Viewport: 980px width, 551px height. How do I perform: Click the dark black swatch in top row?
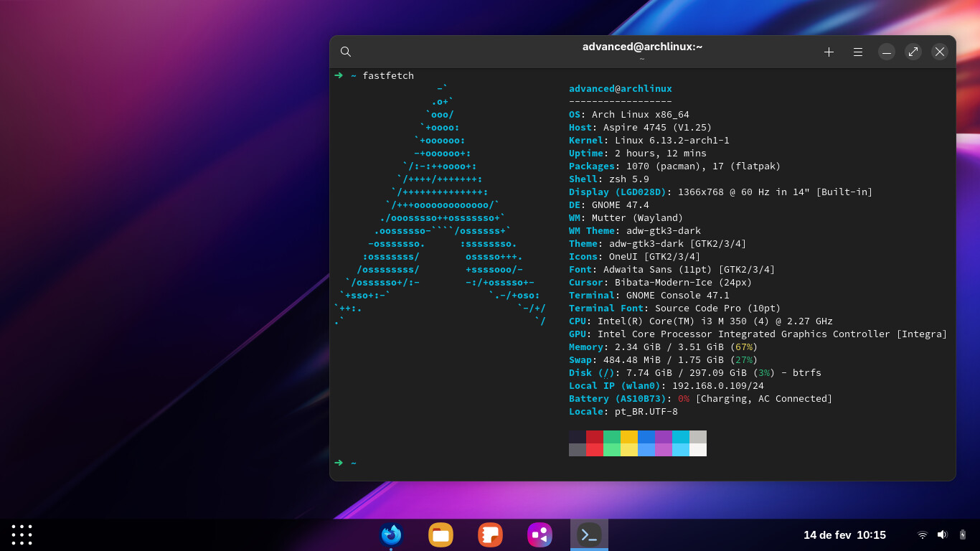(x=578, y=437)
